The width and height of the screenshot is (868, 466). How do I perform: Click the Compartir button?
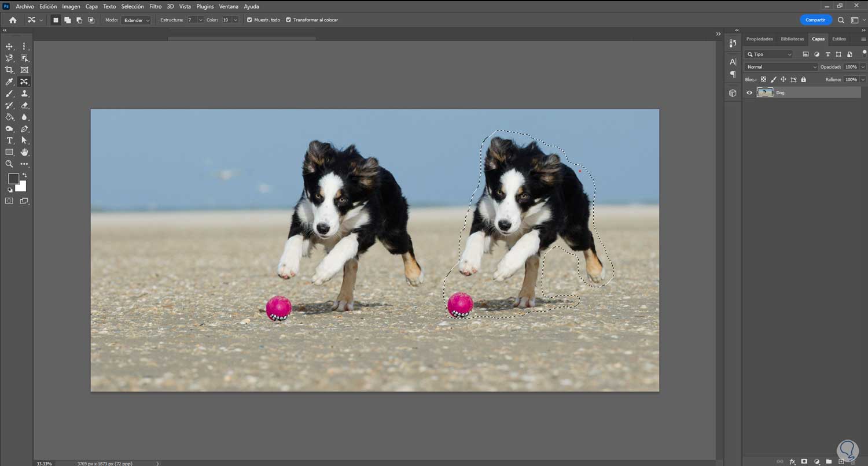pyautogui.click(x=815, y=20)
